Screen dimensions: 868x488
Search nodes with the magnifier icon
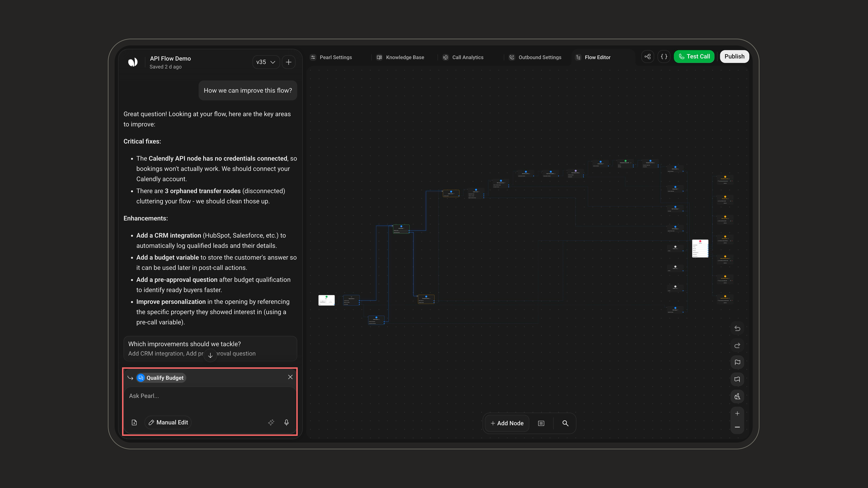tap(565, 423)
